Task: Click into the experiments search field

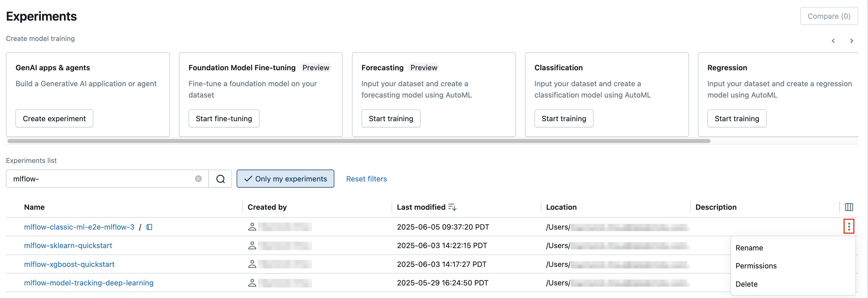Action: [x=101, y=179]
